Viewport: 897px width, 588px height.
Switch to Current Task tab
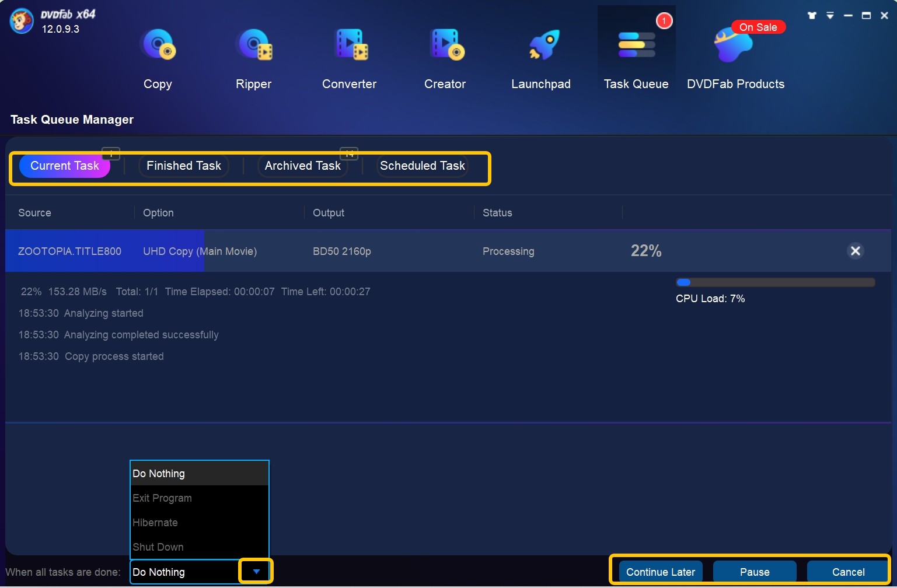coord(65,166)
